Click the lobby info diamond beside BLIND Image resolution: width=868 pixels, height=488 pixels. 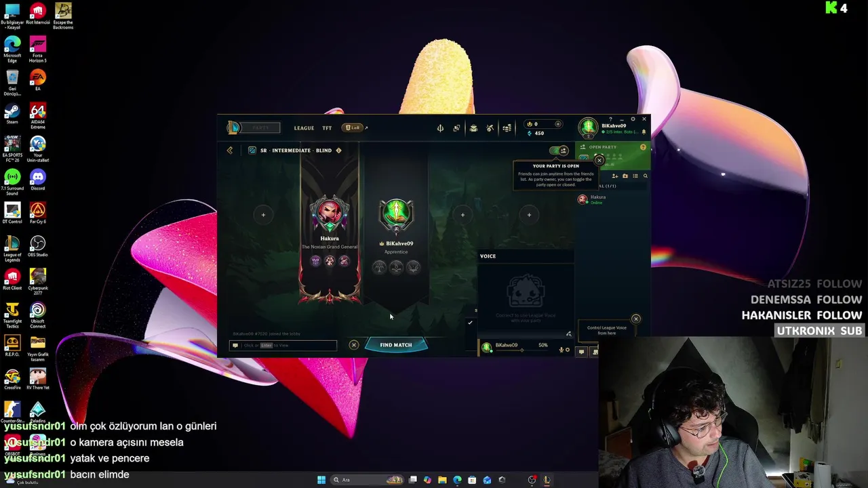[338, 150]
